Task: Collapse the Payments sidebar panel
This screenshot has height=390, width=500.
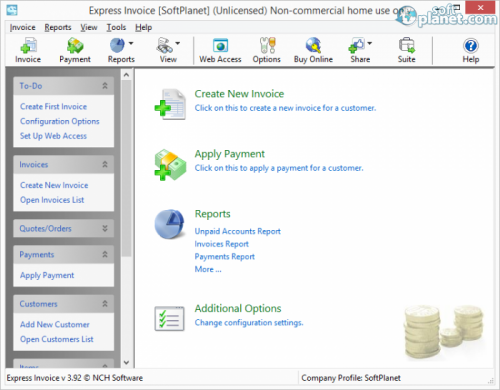Action: pyautogui.click(x=105, y=254)
